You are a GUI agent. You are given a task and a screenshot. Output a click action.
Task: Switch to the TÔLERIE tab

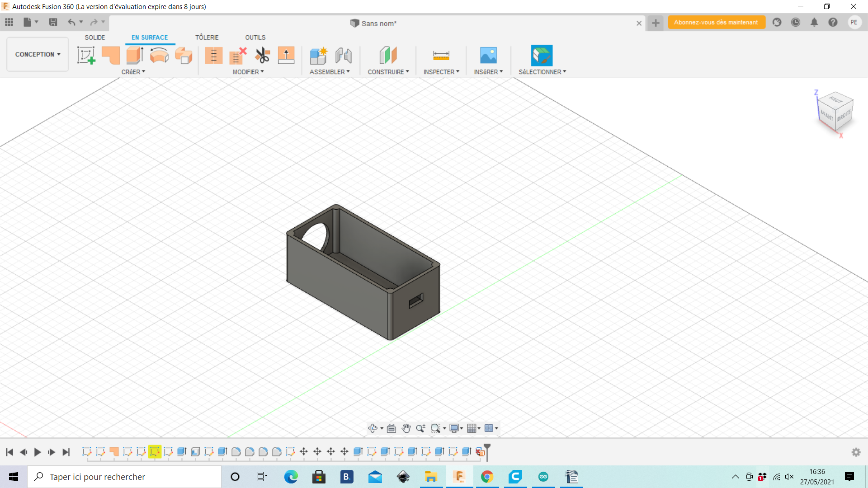pyautogui.click(x=207, y=38)
